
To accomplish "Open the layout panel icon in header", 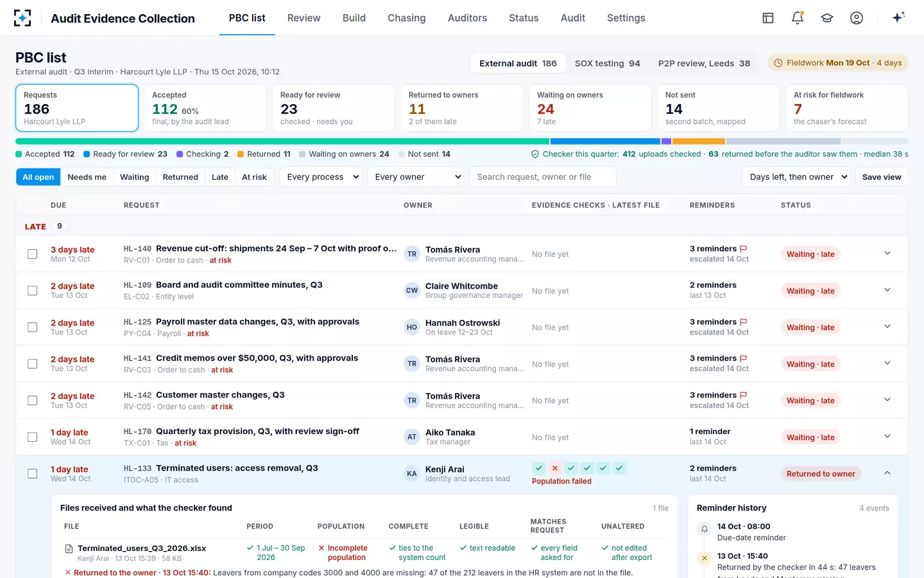I will point(768,18).
